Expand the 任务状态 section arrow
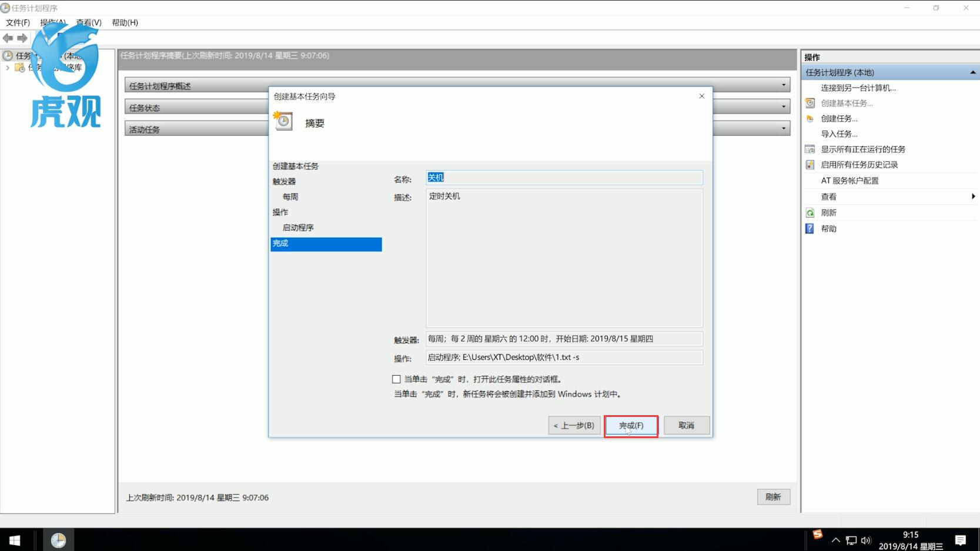 (784, 107)
